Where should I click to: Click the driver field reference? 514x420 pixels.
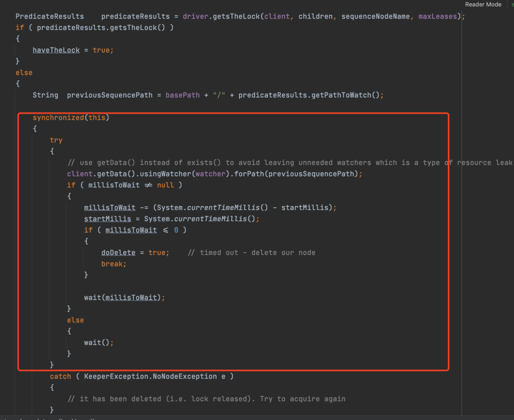coord(196,16)
